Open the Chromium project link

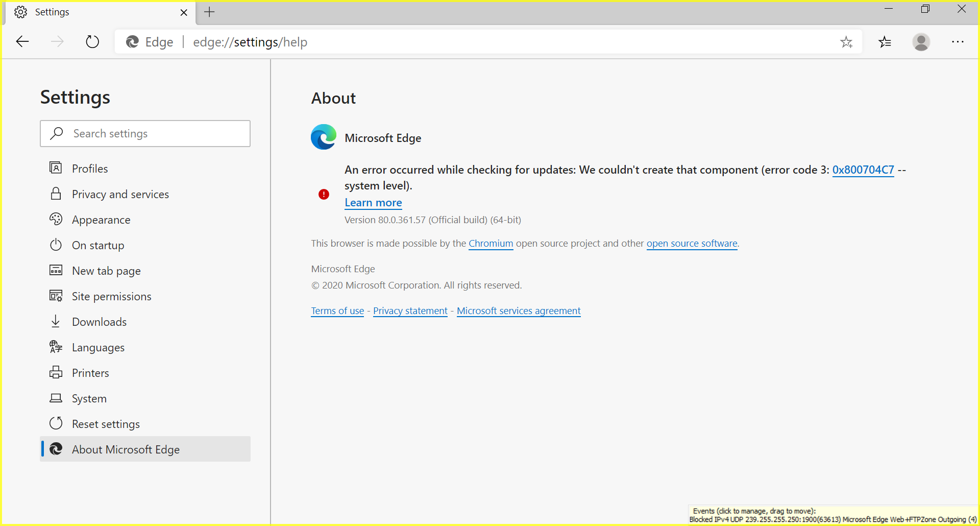click(x=491, y=243)
